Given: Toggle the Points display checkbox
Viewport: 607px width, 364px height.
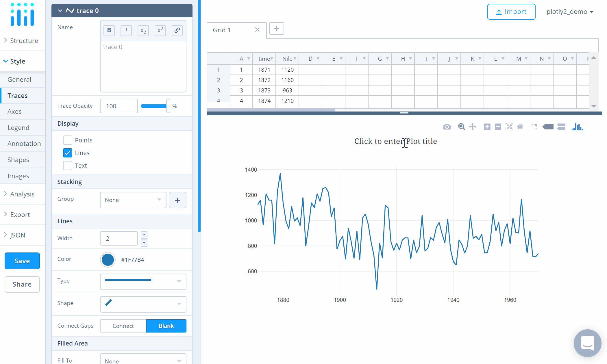Looking at the screenshot, I should click(x=68, y=140).
